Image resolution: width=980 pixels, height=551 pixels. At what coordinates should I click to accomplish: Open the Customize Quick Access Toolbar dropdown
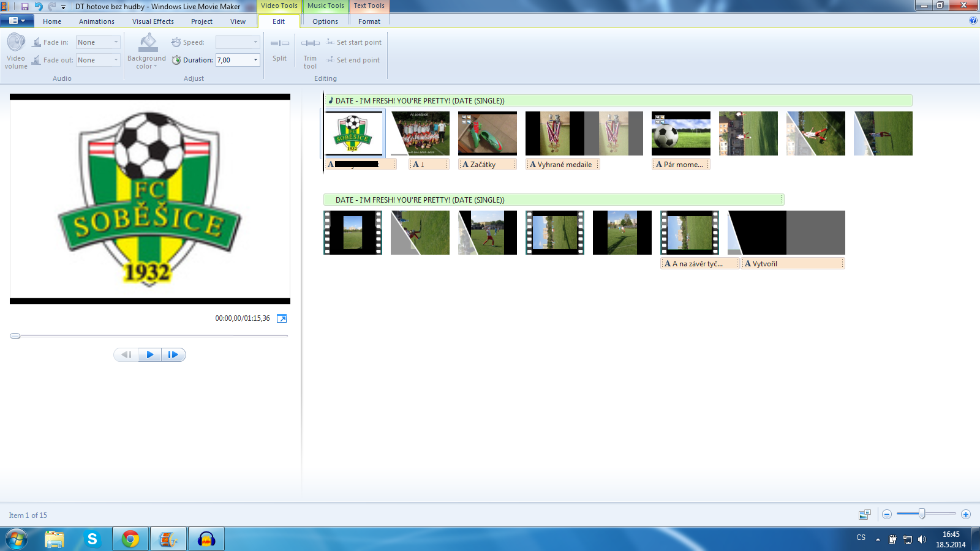63,7
